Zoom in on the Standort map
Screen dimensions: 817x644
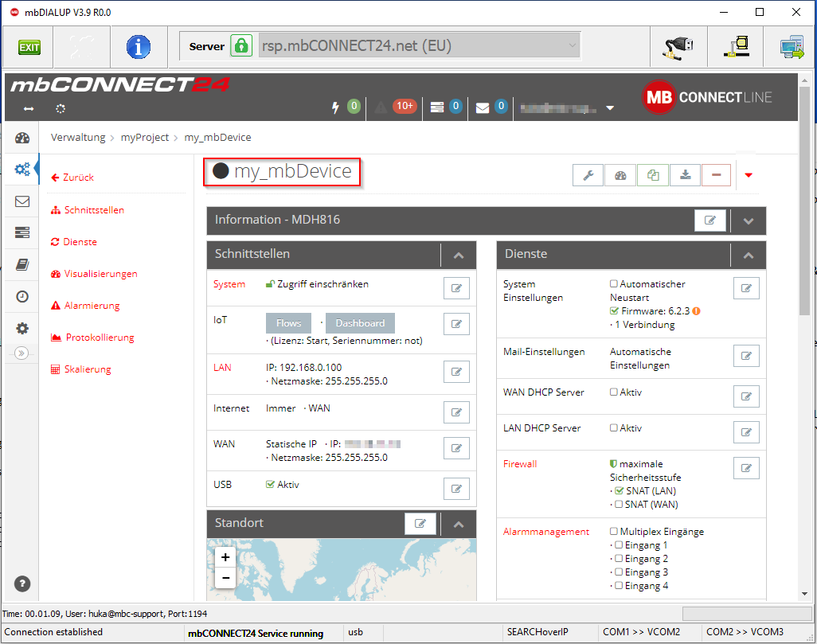[x=225, y=557]
